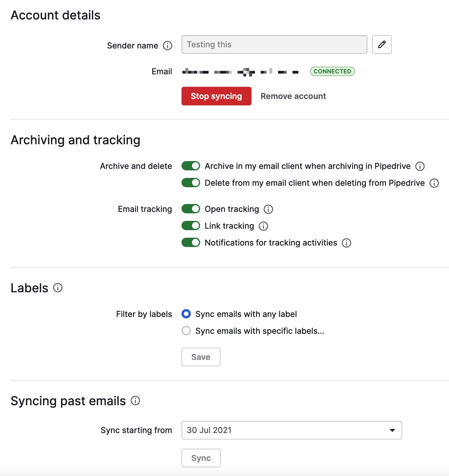
Task: Open the Open tracking info icon
Action: 268,209
